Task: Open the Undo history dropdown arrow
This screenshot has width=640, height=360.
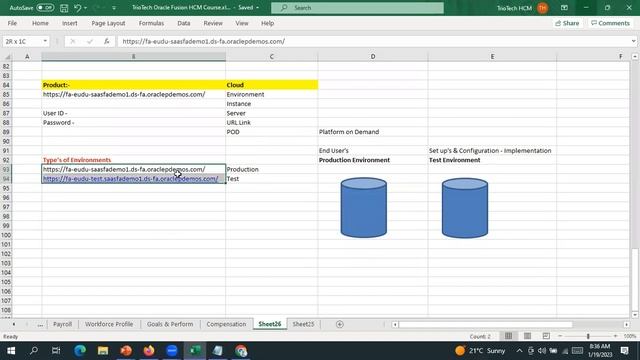Action: [x=85, y=8]
